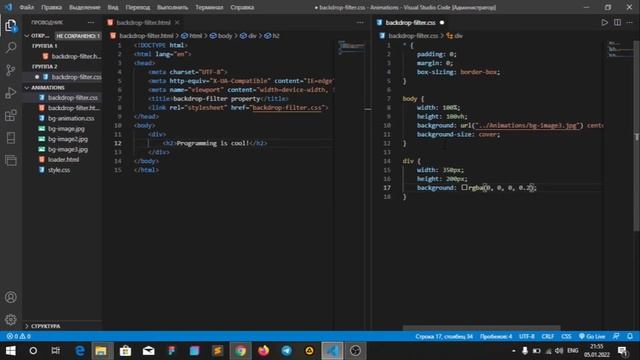Viewport: 640px width, 360px height.
Task: Run the CSS file with play icon
Action: click(x=604, y=22)
